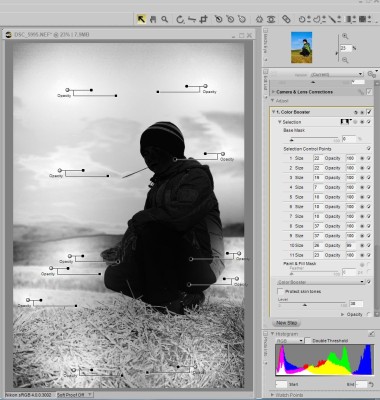
Task: Collapse the 1. Color Booster step
Action: click(273, 112)
